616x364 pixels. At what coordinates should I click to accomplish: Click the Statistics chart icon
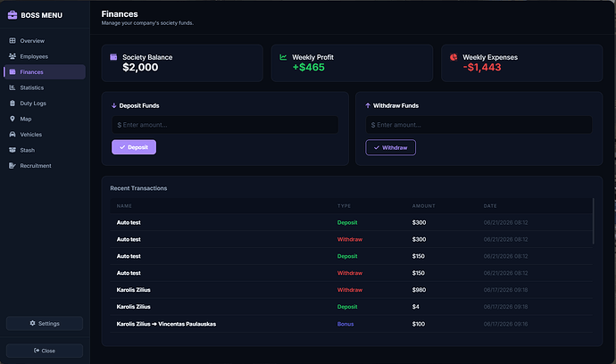pyautogui.click(x=12, y=87)
